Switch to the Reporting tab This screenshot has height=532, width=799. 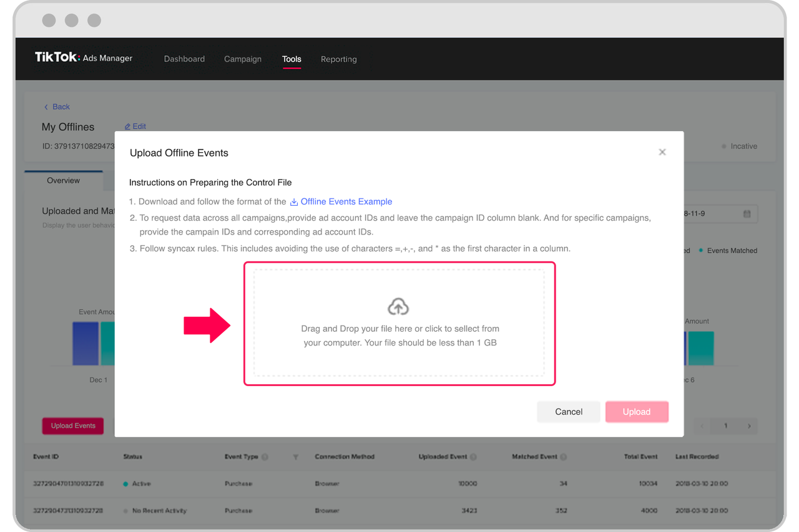pos(338,59)
